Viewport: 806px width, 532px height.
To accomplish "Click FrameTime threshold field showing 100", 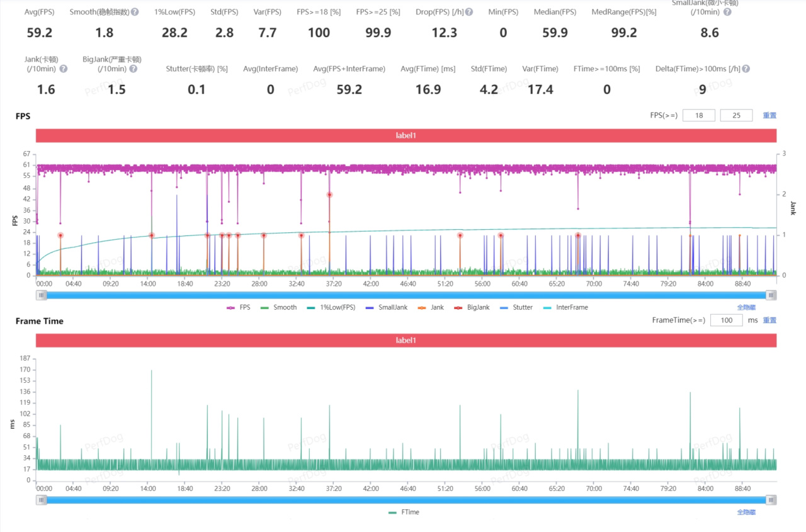I will (727, 320).
